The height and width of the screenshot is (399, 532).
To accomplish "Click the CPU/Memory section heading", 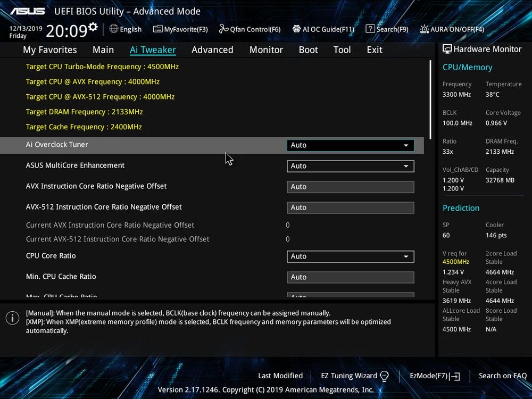I will (467, 68).
